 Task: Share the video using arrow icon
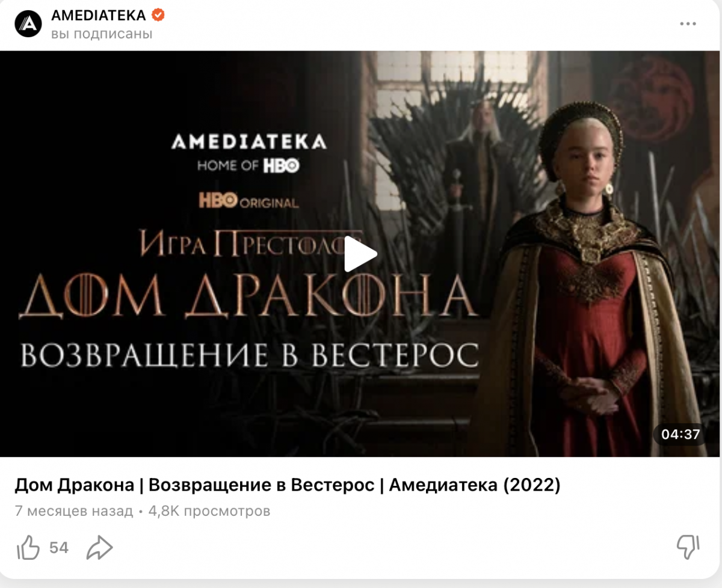pos(99,547)
